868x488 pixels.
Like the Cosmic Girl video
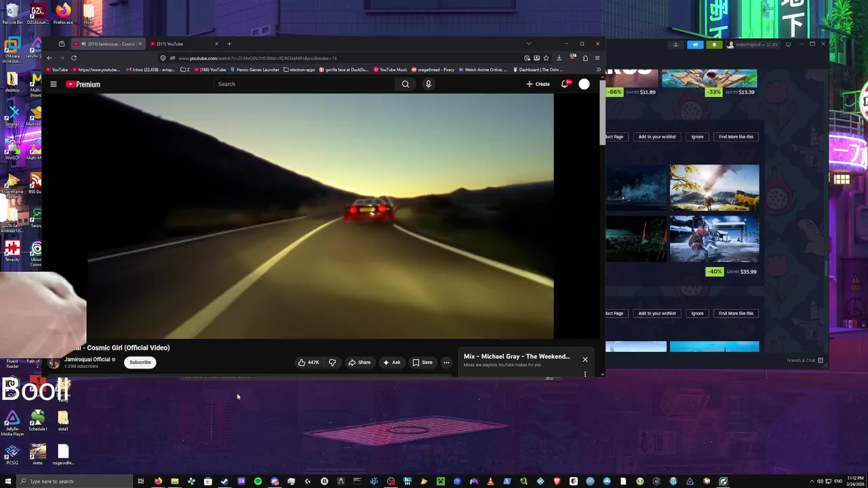point(309,363)
